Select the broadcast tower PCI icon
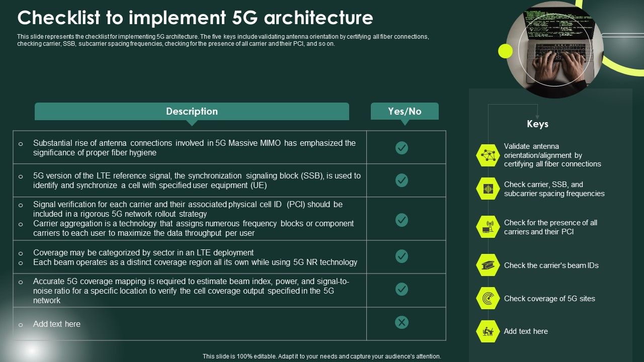644x362 pixels. click(x=487, y=227)
